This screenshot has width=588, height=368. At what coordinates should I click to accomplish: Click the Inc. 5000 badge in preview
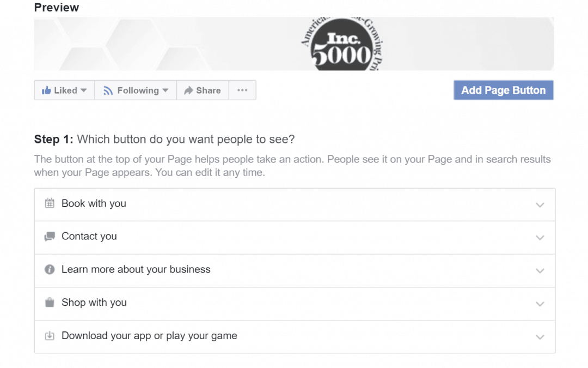click(x=341, y=45)
